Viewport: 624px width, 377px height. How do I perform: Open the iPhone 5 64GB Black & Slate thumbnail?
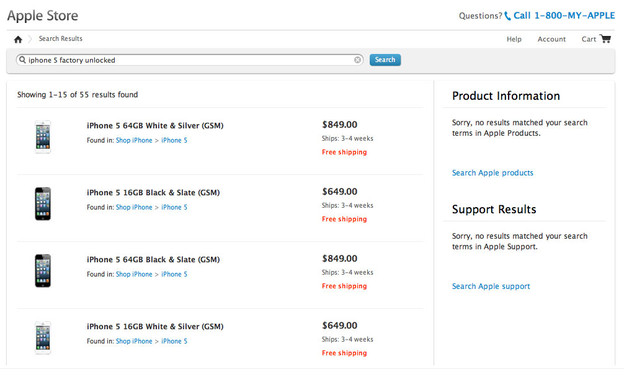[43, 270]
